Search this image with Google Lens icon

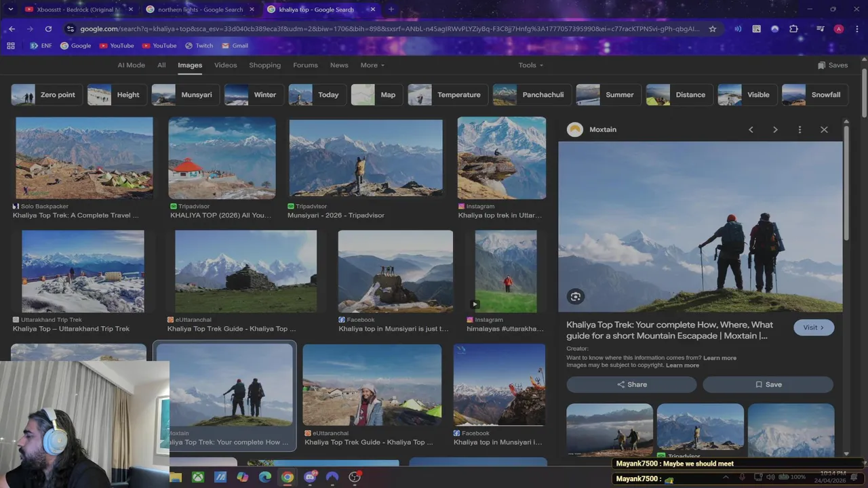[x=576, y=296]
